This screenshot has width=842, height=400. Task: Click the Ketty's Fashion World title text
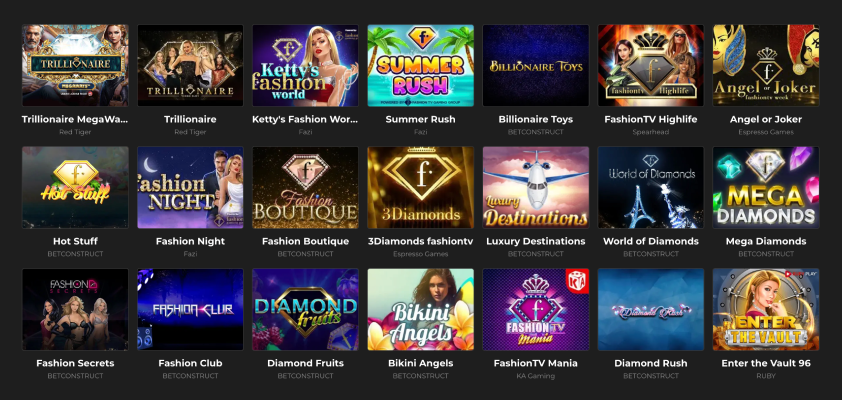(x=305, y=119)
